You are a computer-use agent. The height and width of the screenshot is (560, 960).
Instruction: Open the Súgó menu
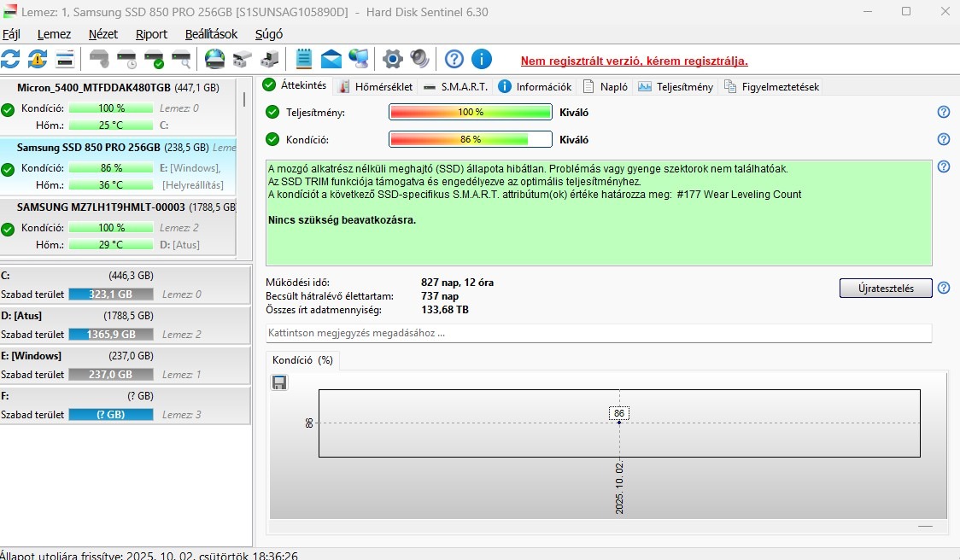click(x=269, y=34)
